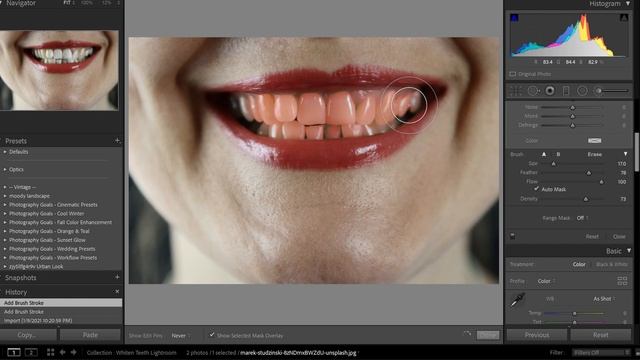Open the Show Edit Pins dropdown
Image resolution: width=640 pixels, height=360 pixels.
click(x=181, y=336)
